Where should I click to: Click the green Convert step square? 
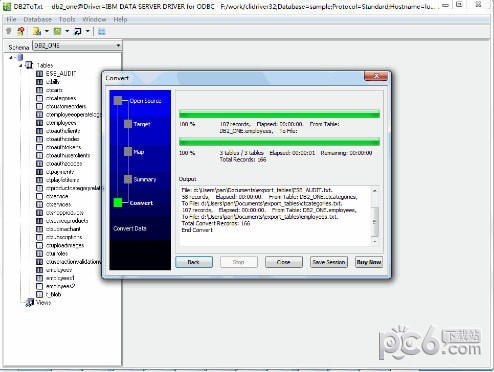click(x=118, y=202)
